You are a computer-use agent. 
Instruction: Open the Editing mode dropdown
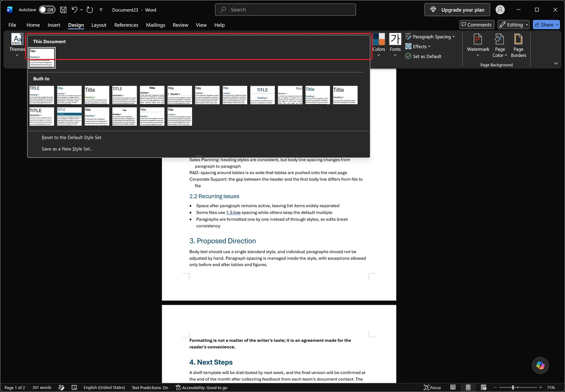[513, 25]
